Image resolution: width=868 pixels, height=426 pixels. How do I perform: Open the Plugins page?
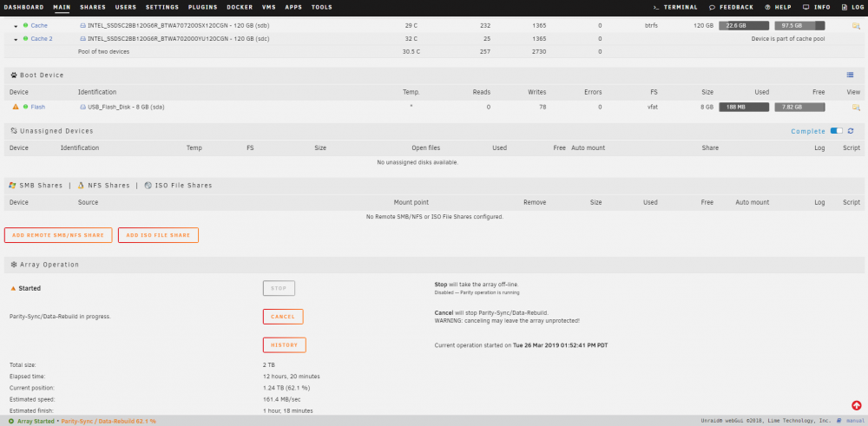[x=202, y=7]
